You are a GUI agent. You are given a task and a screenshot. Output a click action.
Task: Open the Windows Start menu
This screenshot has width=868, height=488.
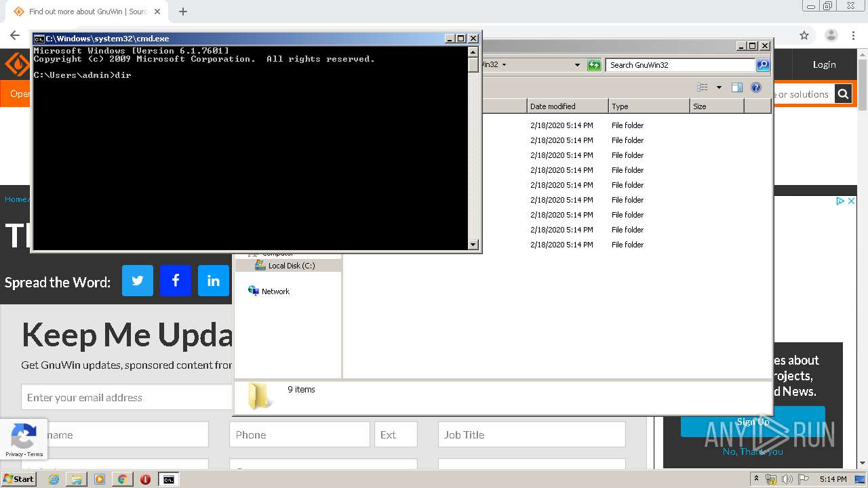click(18, 479)
